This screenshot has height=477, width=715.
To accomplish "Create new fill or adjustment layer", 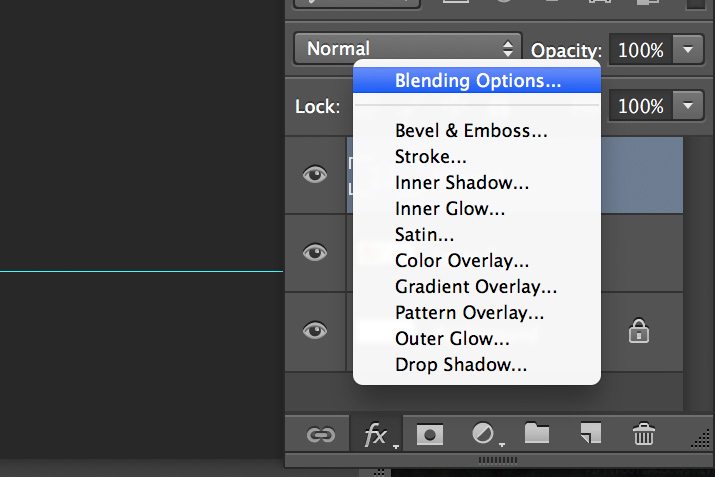I will coord(484,434).
